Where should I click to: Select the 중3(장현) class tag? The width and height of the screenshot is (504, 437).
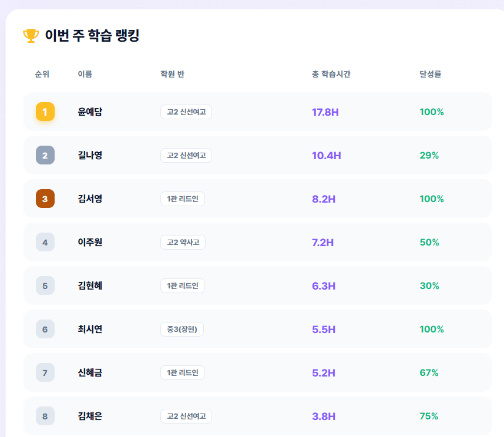(182, 329)
